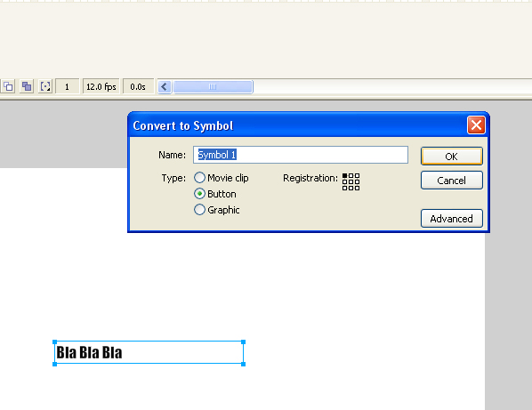Viewport: 532px width, 410px height.
Task: Click Edit Multiple Frames icon
Action: 27,86
